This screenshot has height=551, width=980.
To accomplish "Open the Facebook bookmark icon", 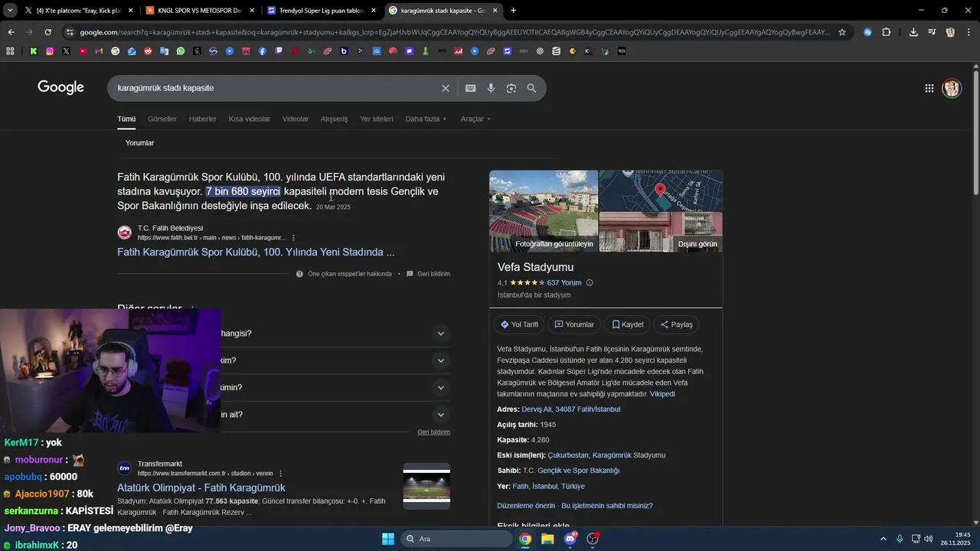I will (x=262, y=51).
